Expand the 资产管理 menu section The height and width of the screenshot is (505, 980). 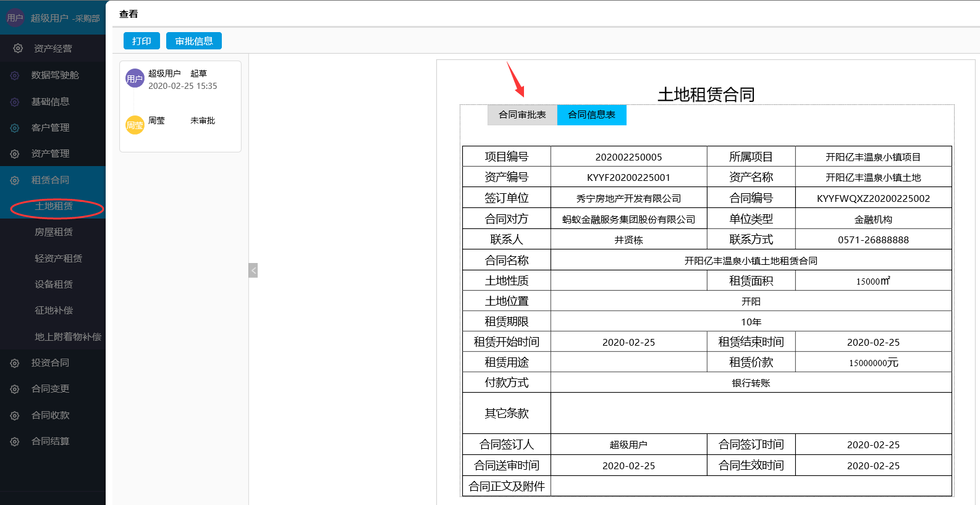coord(50,154)
